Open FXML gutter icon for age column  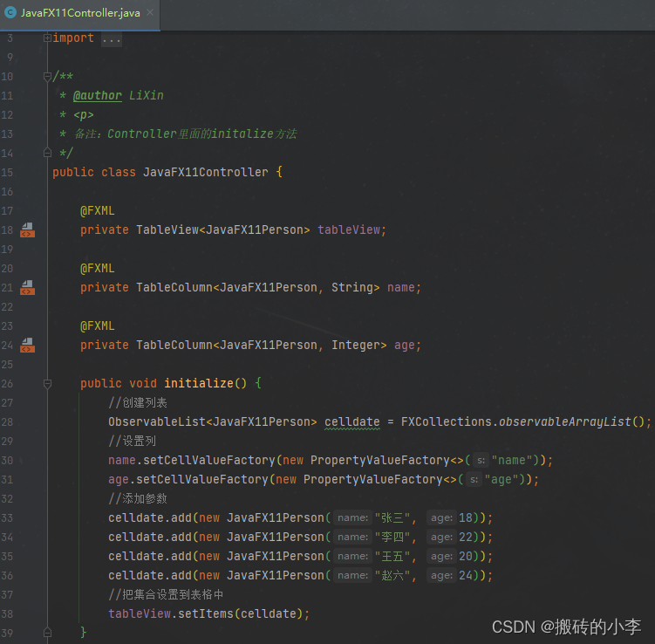click(x=28, y=346)
